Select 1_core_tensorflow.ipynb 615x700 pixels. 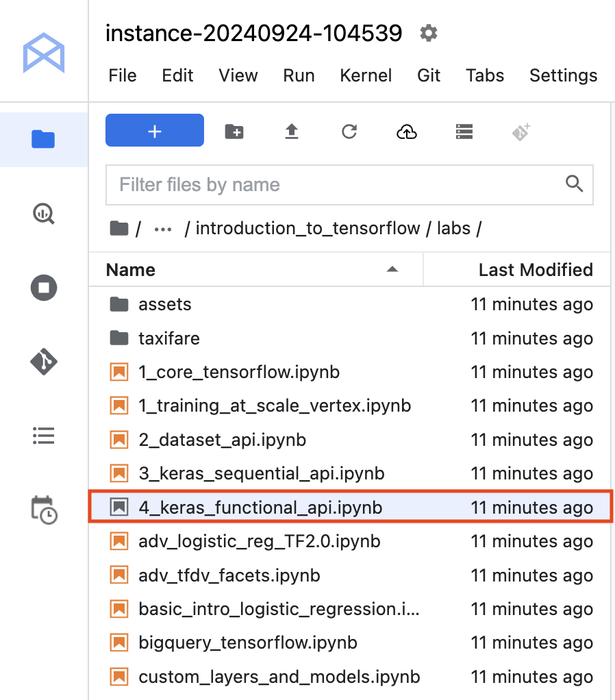350,372
